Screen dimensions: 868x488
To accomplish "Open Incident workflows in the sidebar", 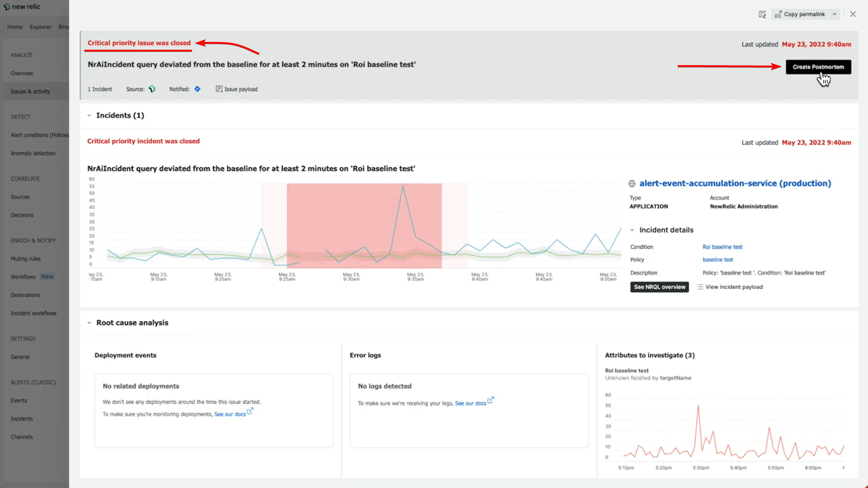I will click(33, 313).
